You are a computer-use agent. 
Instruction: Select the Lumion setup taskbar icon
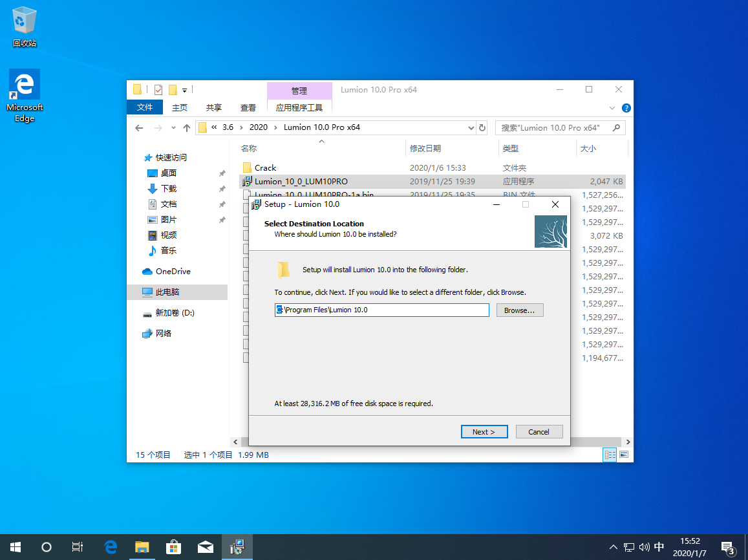237,547
